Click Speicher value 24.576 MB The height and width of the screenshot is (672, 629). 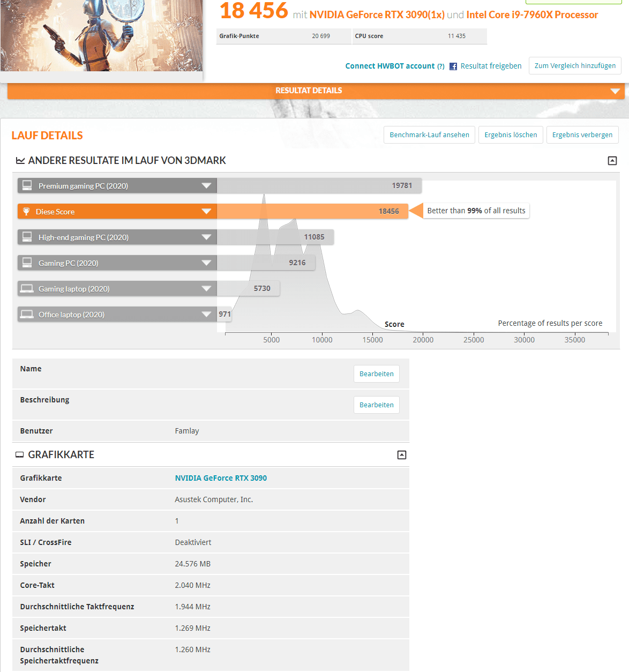point(192,564)
